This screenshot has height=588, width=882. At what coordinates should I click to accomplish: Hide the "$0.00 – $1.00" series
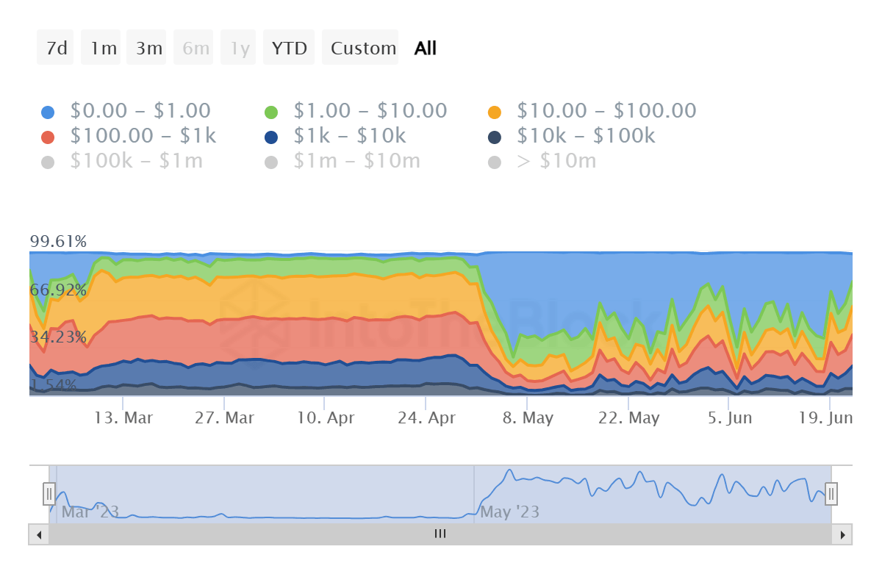47,110
